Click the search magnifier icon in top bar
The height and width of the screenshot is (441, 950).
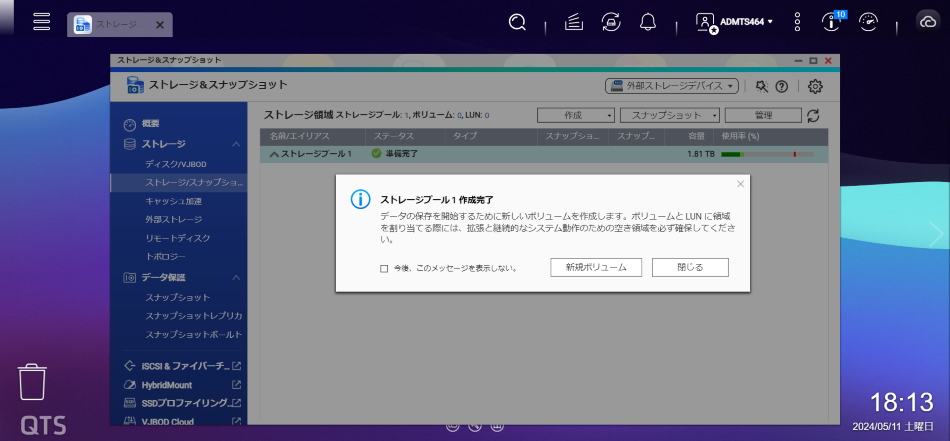(517, 22)
